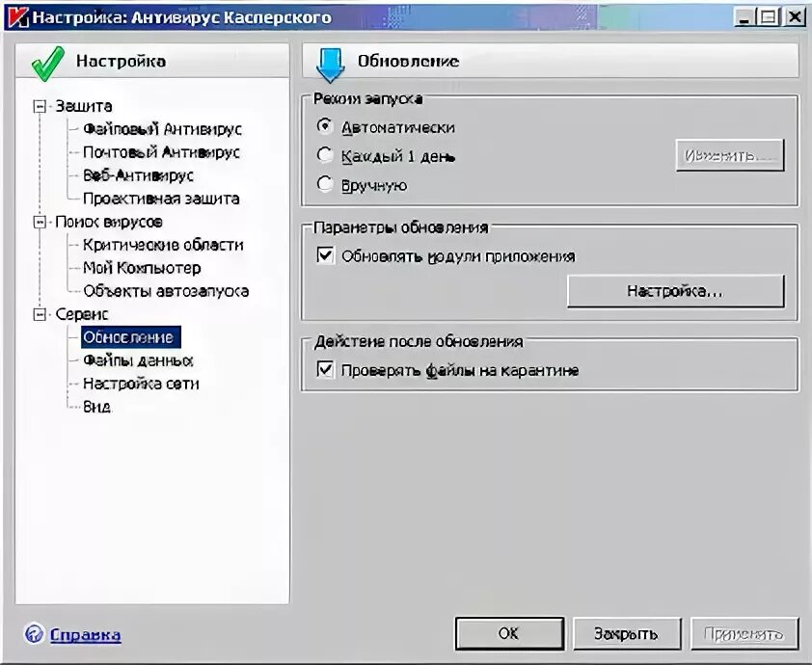Open Проактивная защита settings
This screenshot has height=665, width=812.
click(161, 199)
